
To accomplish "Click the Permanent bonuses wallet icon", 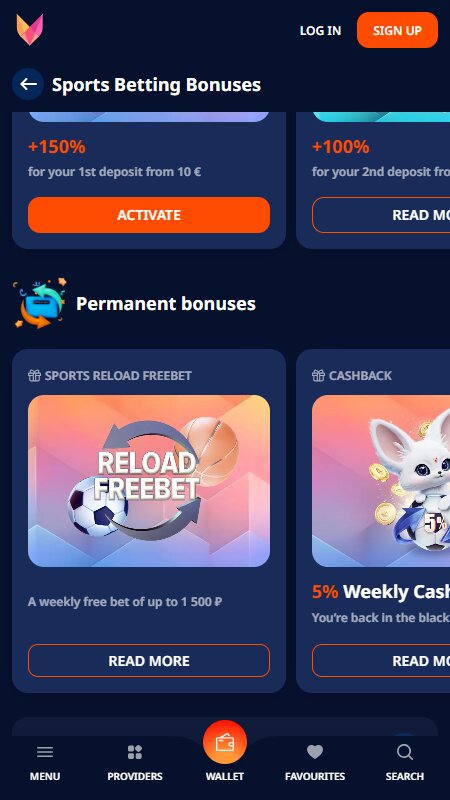I will pos(40,304).
